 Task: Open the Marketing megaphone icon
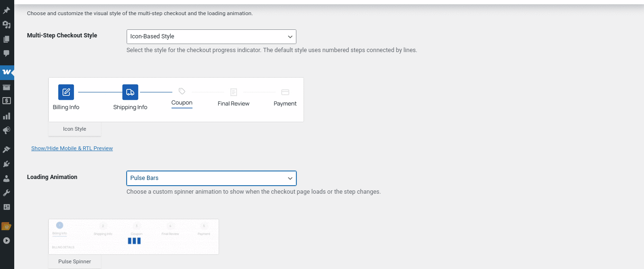7,130
